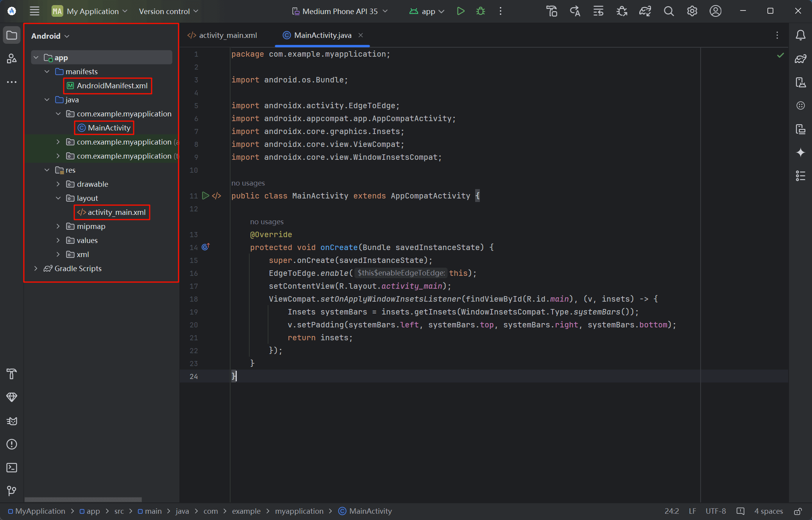Open Gemini assistant sparkle icon
Viewport: 812px width, 520px height.
click(x=800, y=152)
